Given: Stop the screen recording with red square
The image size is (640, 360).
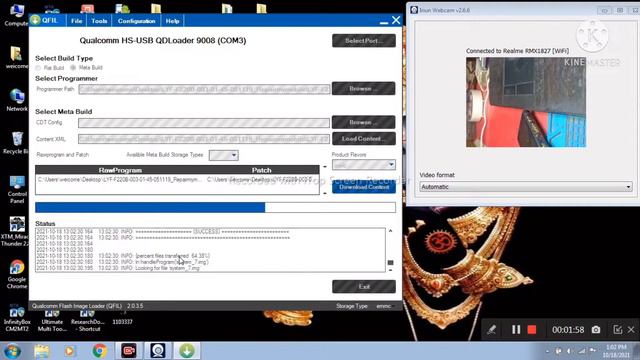Looking at the screenshot, I should point(531,329).
